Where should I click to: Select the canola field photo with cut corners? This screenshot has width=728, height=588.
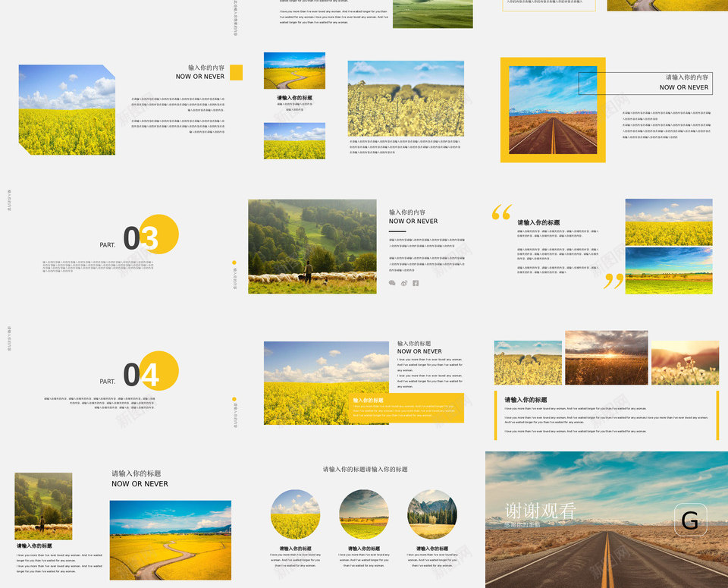point(67,109)
